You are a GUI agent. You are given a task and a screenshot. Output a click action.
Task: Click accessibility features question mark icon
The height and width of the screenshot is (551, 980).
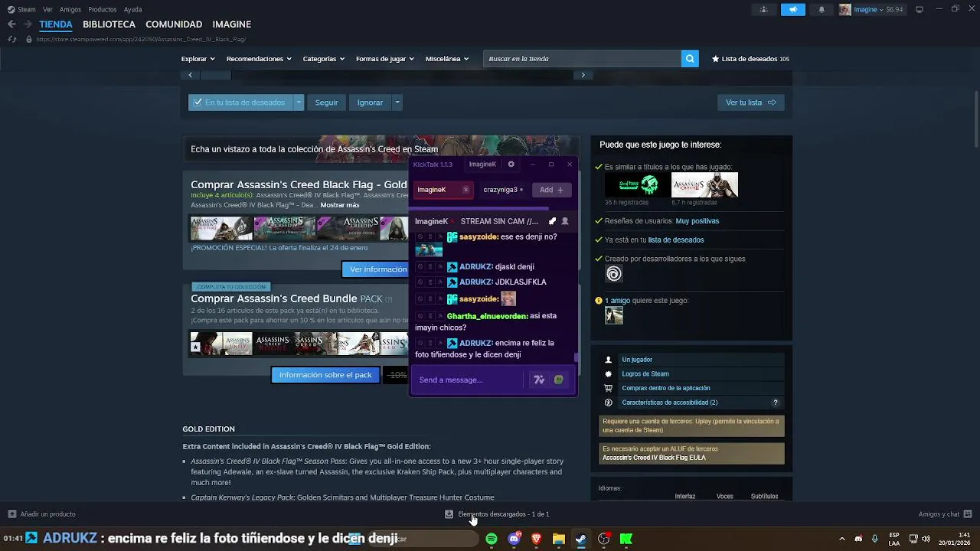coord(776,403)
